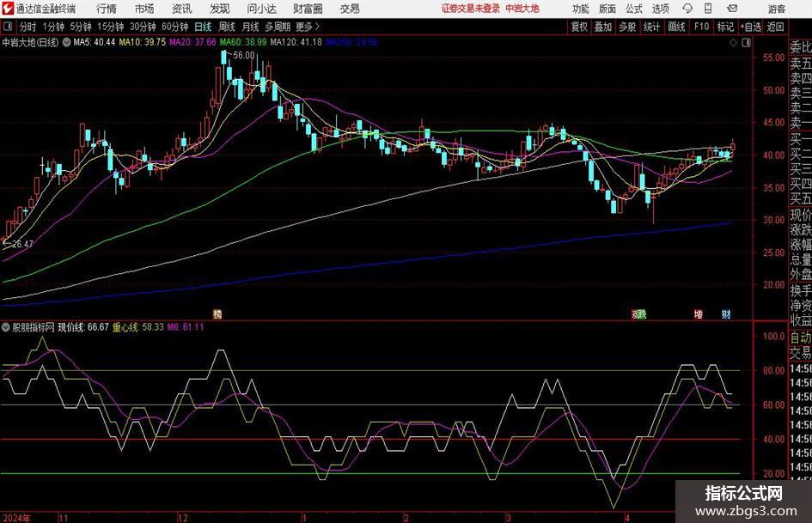Open the headset customer service icon

click(687, 9)
